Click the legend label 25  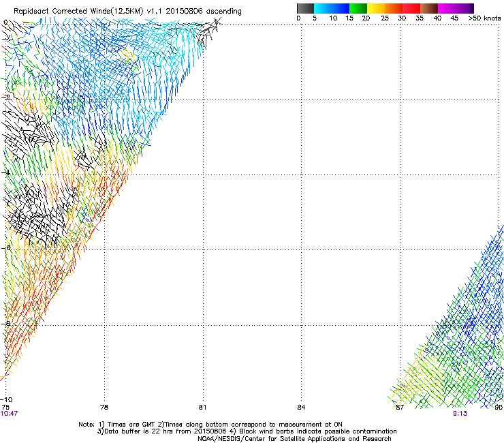[385, 18]
